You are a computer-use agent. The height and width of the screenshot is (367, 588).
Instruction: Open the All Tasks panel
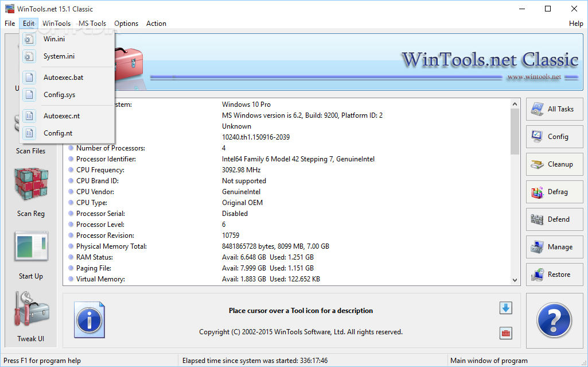click(x=554, y=109)
